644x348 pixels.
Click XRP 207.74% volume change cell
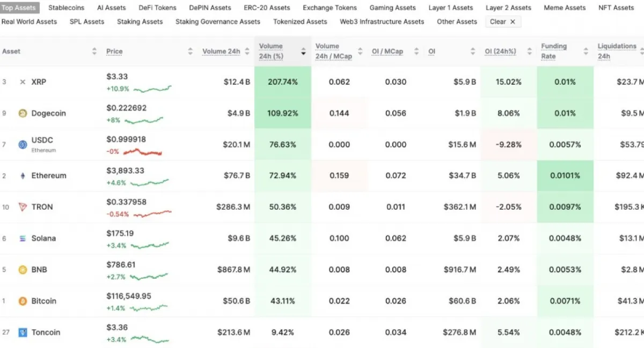point(283,82)
